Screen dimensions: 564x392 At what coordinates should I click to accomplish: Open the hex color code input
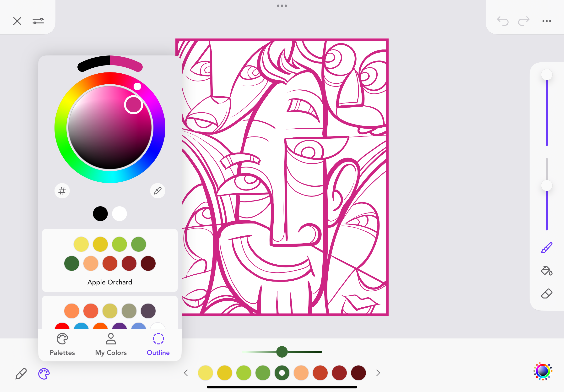[62, 191]
